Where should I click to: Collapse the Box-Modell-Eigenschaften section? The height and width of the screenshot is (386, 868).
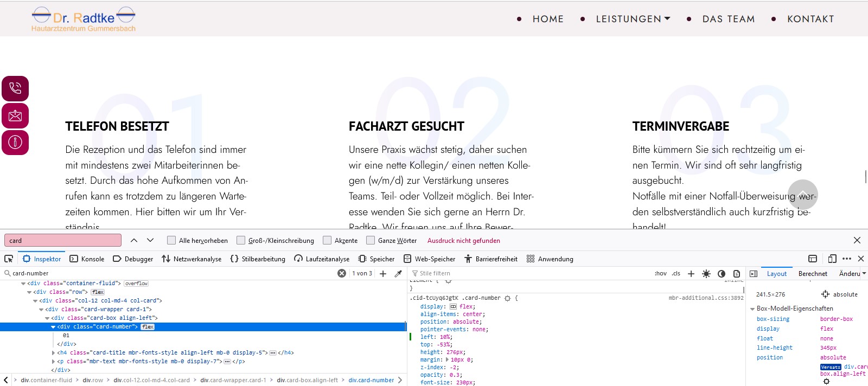(x=752, y=308)
